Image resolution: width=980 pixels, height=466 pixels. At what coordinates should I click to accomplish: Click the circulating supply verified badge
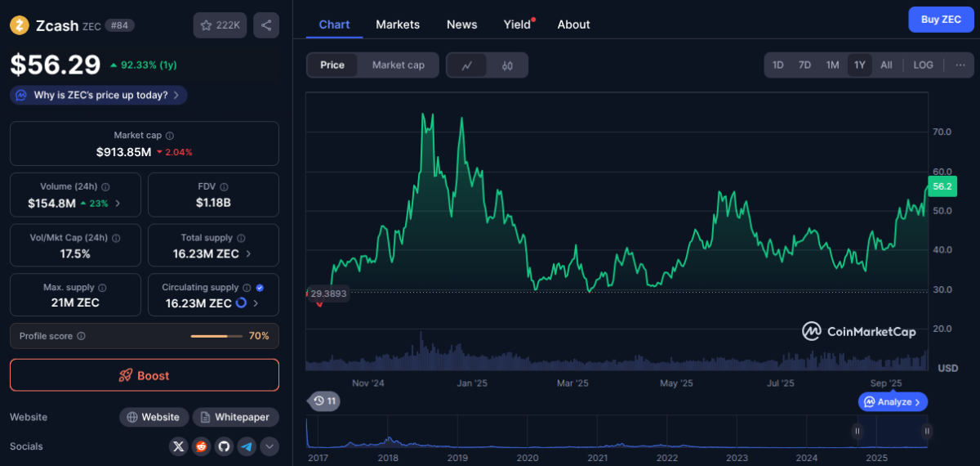click(260, 288)
